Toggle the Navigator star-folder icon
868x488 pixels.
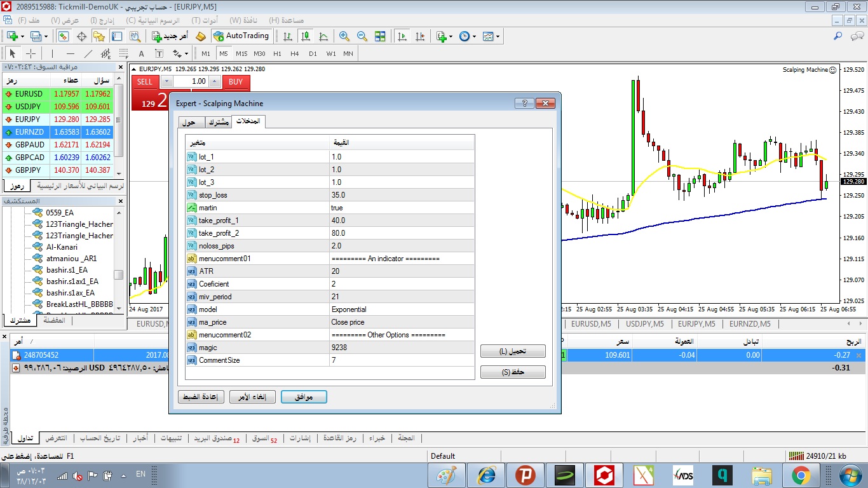pyautogui.click(x=100, y=36)
